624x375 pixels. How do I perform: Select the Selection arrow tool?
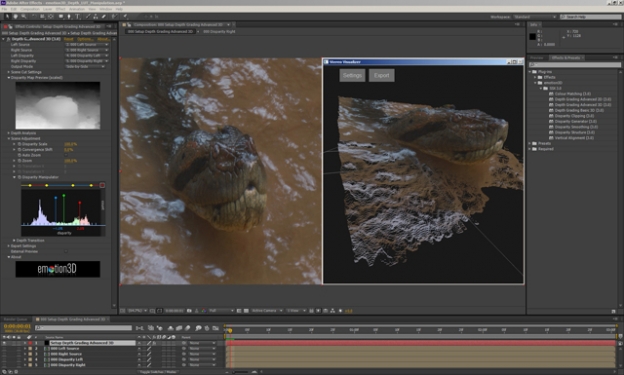tap(7, 16)
